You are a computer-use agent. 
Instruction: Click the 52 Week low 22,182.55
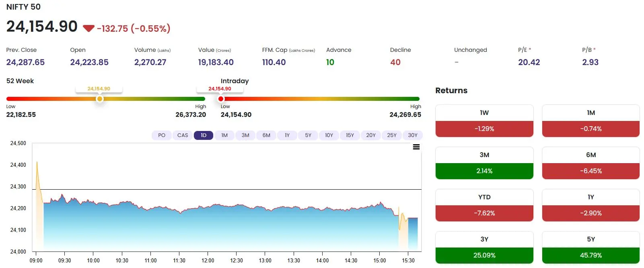click(x=21, y=115)
